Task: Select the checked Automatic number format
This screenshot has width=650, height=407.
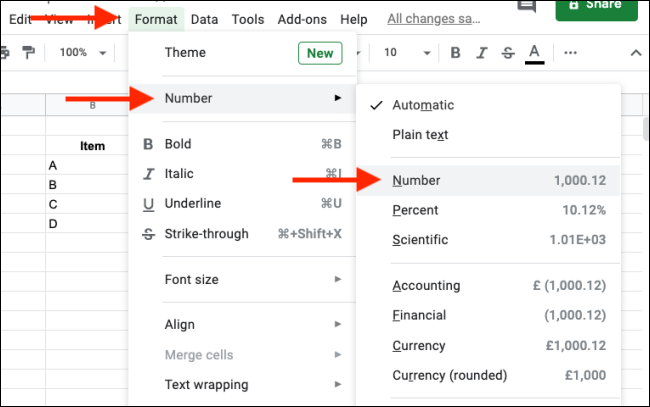Action: pyautogui.click(x=422, y=105)
